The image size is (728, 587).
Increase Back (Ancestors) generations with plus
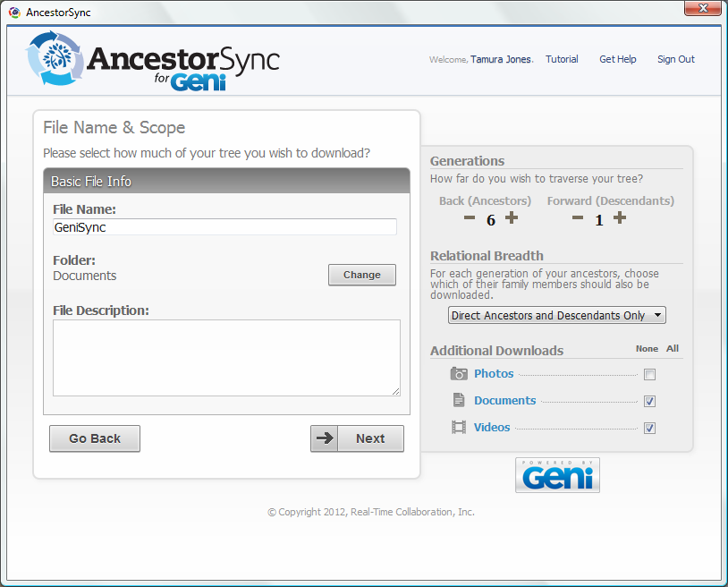point(512,217)
